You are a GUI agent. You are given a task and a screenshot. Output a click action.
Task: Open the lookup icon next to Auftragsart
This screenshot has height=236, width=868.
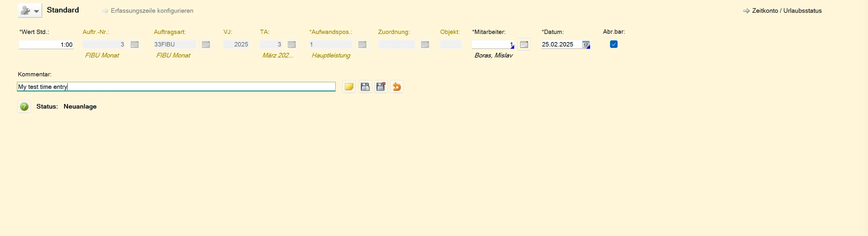click(x=206, y=45)
